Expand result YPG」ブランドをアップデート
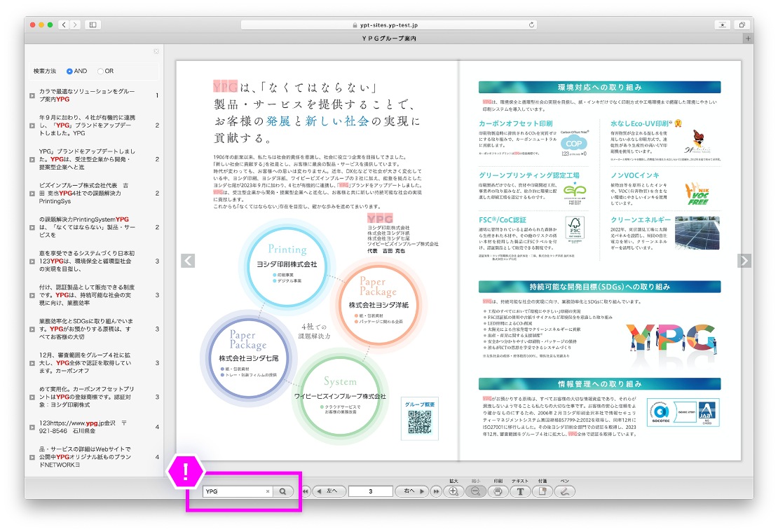This screenshot has width=778, height=532. pos(32,159)
